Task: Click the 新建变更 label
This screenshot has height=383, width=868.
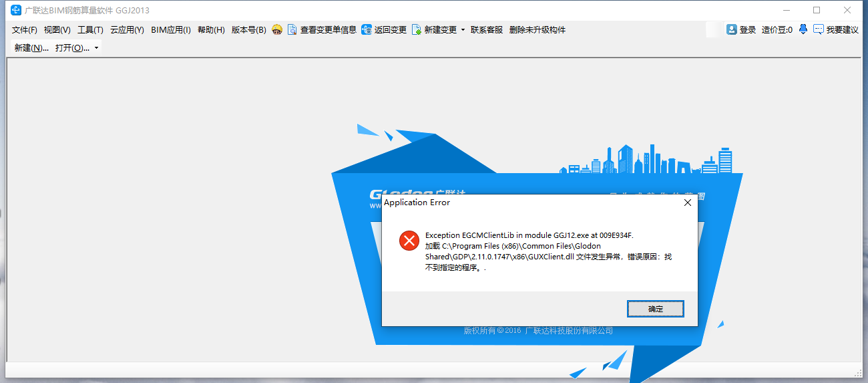Action: (441, 30)
